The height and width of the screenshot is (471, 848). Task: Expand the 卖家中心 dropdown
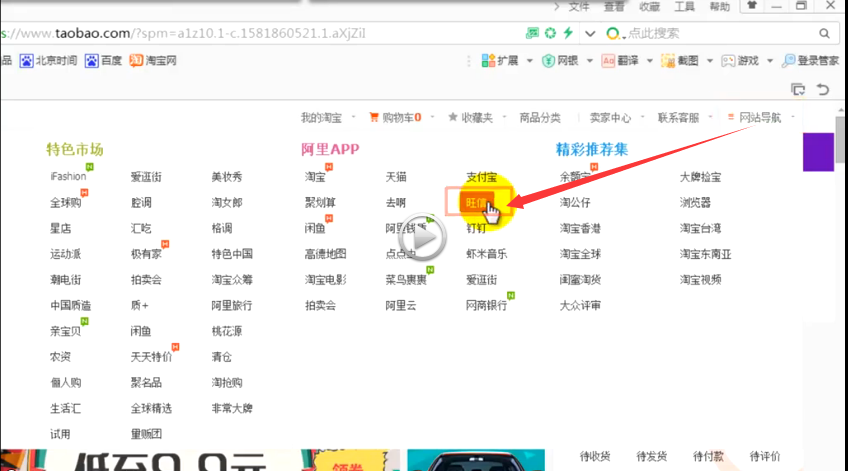click(x=642, y=117)
